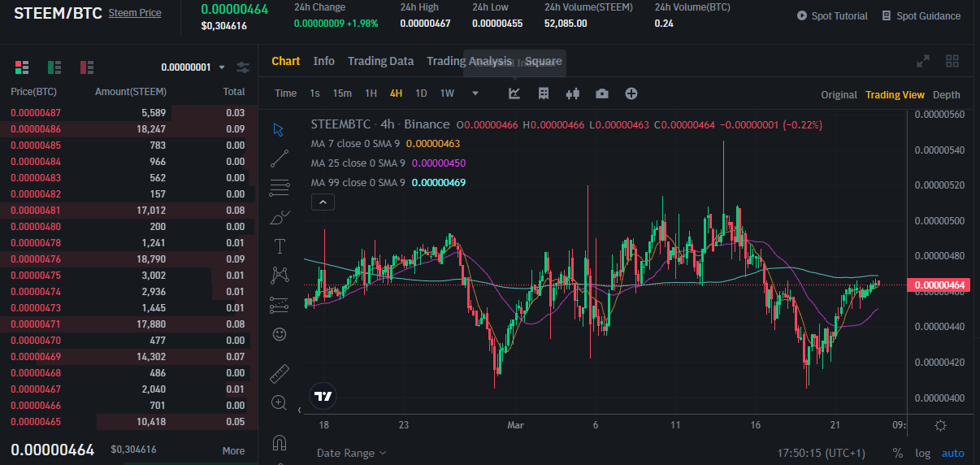Select the 1D time interval
Viewport: 980px width, 465px height.
(x=421, y=93)
